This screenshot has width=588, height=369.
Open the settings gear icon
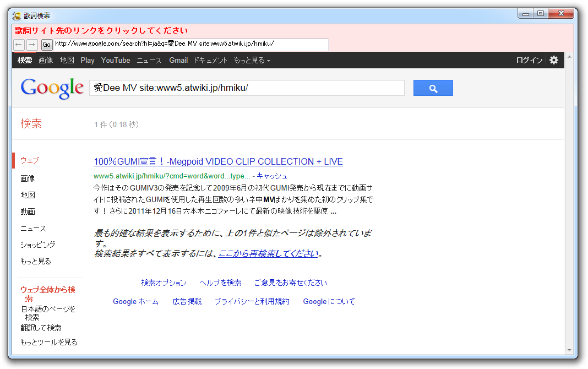coord(554,60)
